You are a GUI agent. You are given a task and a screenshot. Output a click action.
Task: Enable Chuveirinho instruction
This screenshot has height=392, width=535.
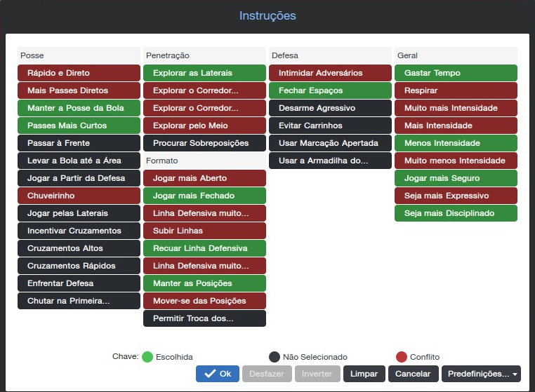pyautogui.click(x=79, y=196)
